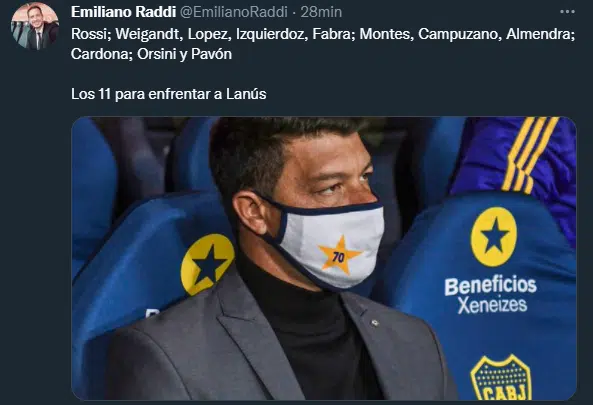Open Emiliano Raddi's profile avatar
The width and height of the screenshot is (593, 405).
pos(35,26)
